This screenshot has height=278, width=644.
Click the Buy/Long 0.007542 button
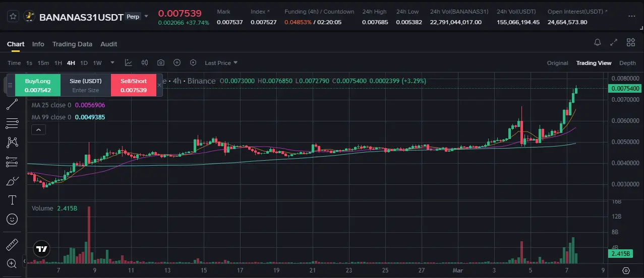coord(38,85)
